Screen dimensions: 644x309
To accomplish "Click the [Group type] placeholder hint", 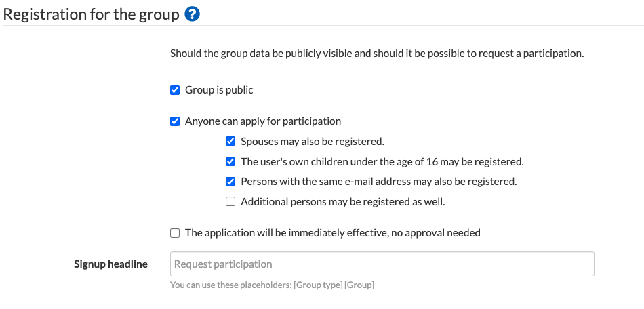I will [318, 285].
